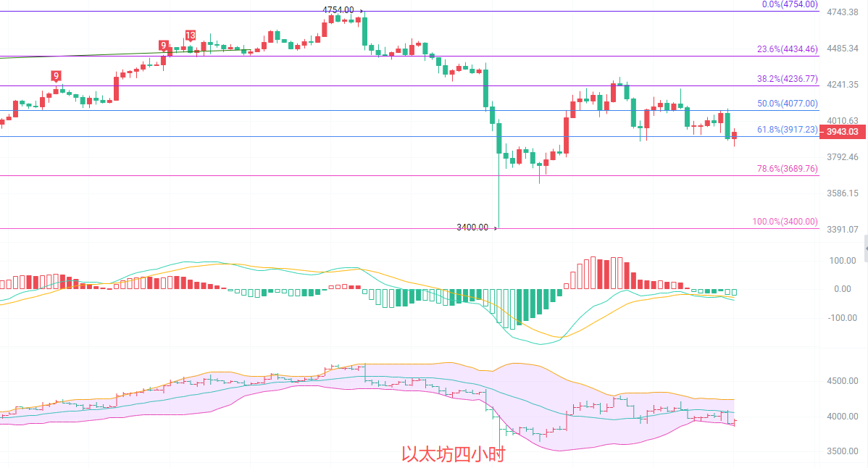Select the 61.8%(3917.23) Fibonacci level label
868x468 pixels.
pyautogui.click(x=787, y=130)
